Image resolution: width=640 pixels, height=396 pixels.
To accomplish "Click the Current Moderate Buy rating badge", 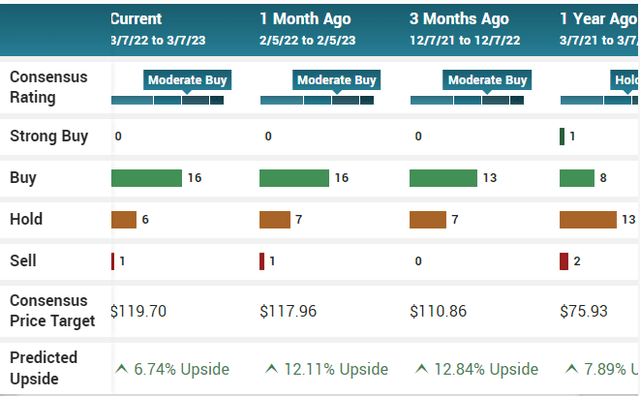I will click(x=187, y=80).
